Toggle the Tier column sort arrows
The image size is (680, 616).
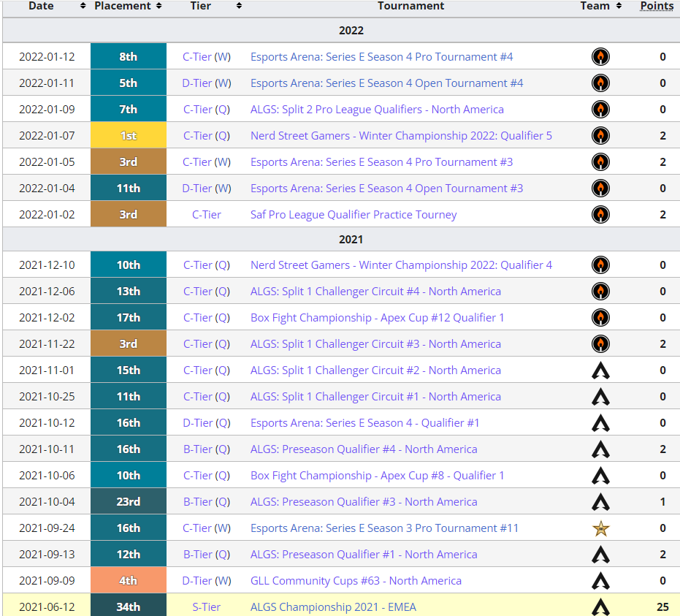click(237, 6)
